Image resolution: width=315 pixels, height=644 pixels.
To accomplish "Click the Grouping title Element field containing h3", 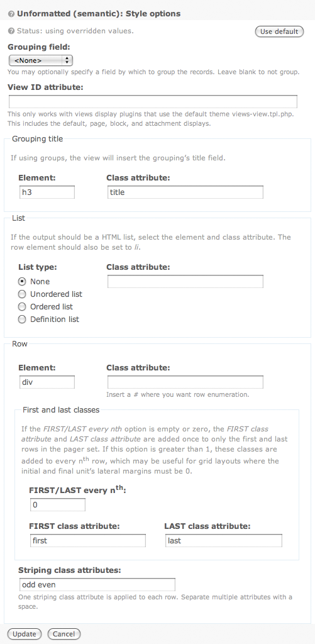I will click(x=47, y=192).
